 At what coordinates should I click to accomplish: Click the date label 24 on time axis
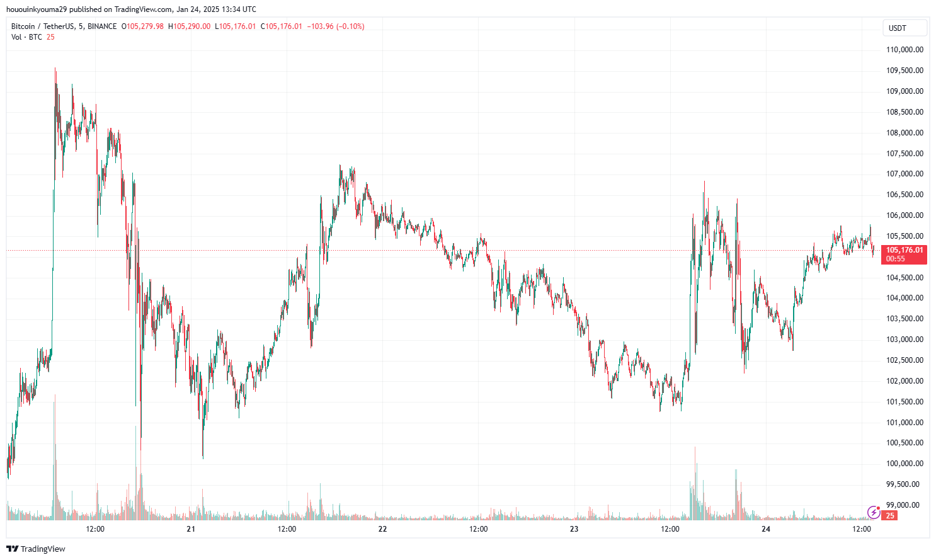pyautogui.click(x=766, y=529)
